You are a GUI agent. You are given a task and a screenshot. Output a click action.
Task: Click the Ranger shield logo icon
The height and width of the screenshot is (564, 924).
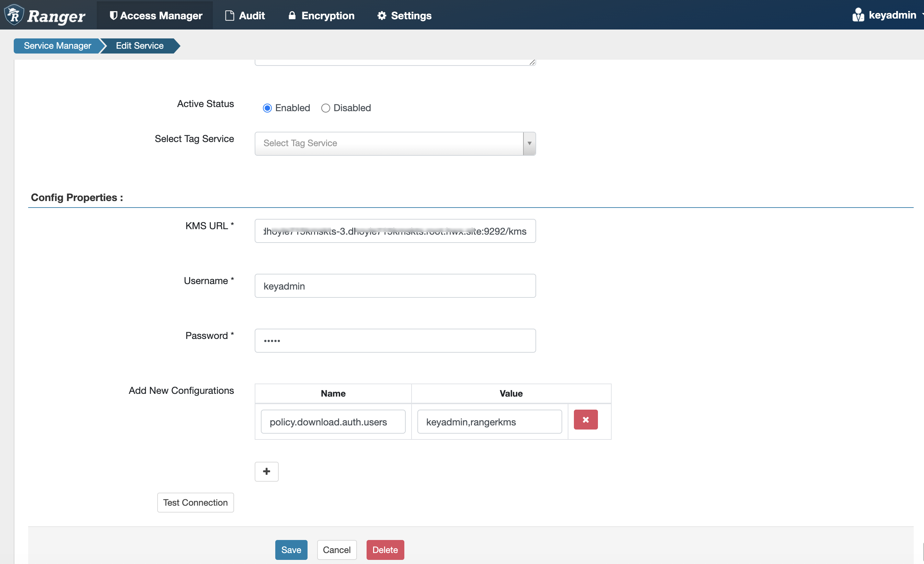tap(14, 15)
